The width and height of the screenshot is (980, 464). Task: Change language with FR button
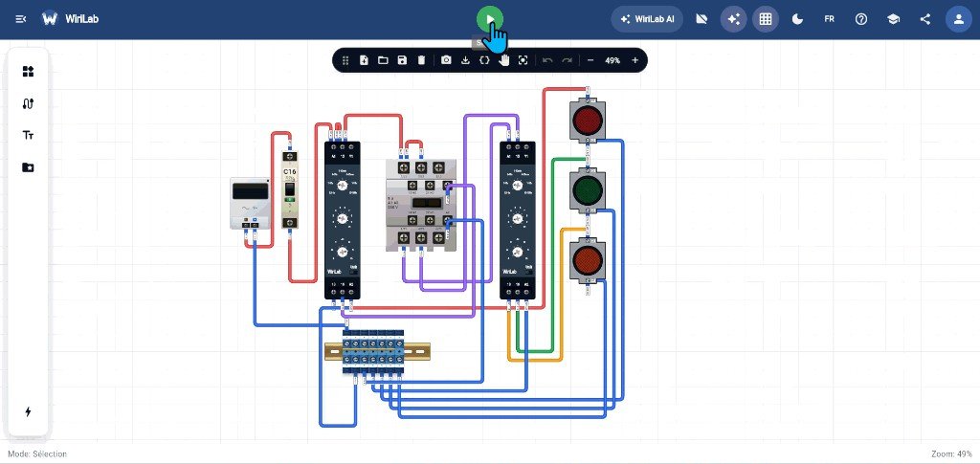tap(830, 19)
